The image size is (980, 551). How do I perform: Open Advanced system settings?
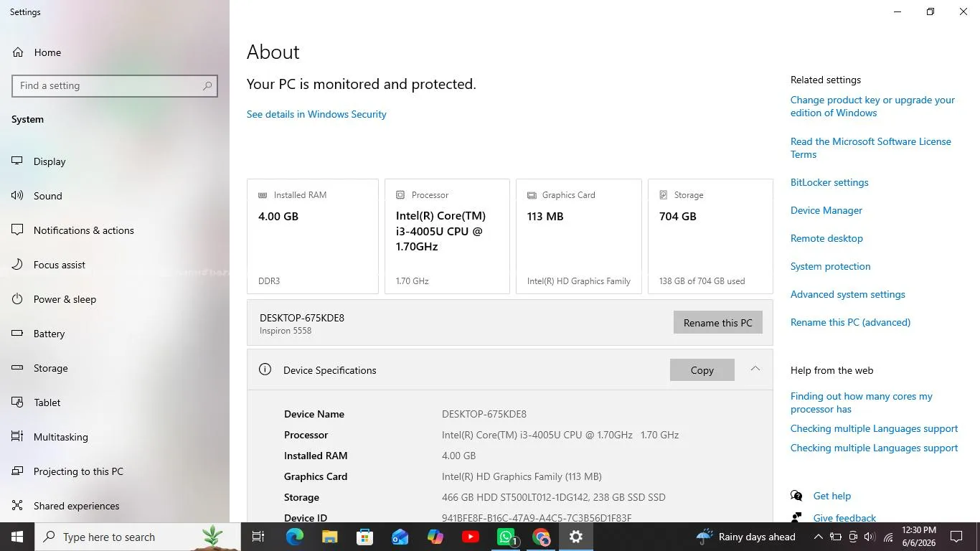(847, 294)
